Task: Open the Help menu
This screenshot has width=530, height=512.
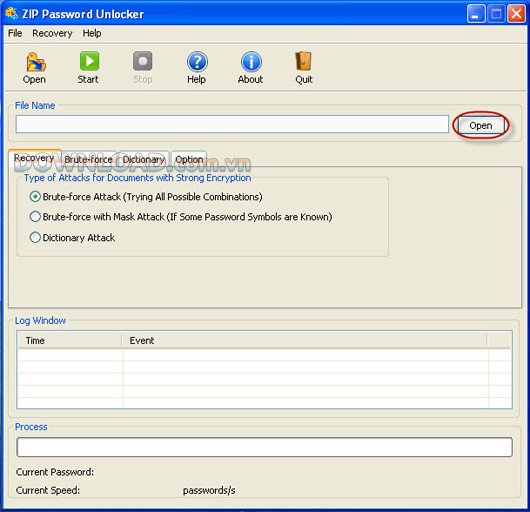Action: 92,33
